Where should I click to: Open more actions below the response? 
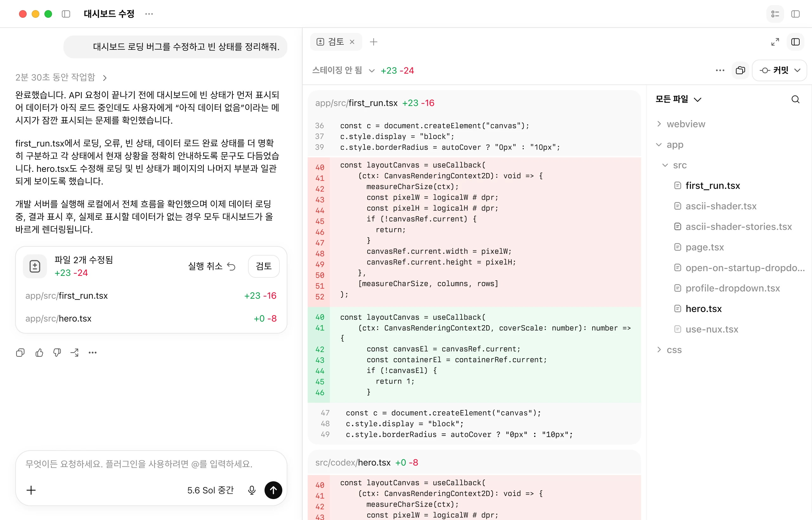click(x=93, y=353)
